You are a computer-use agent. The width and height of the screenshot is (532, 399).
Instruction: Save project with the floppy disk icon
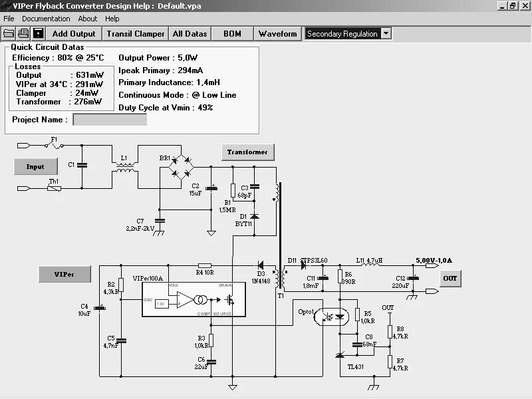38,34
